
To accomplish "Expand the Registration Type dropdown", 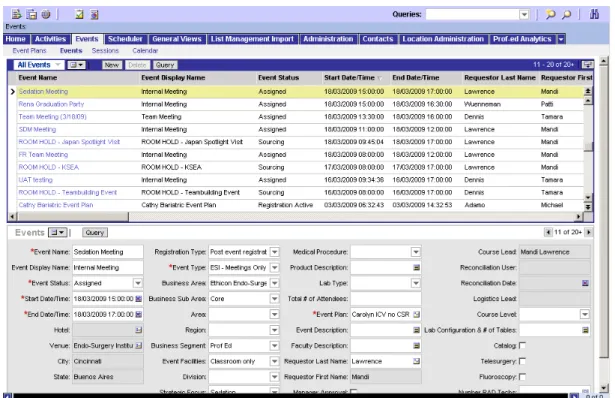I will coord(275,252).
